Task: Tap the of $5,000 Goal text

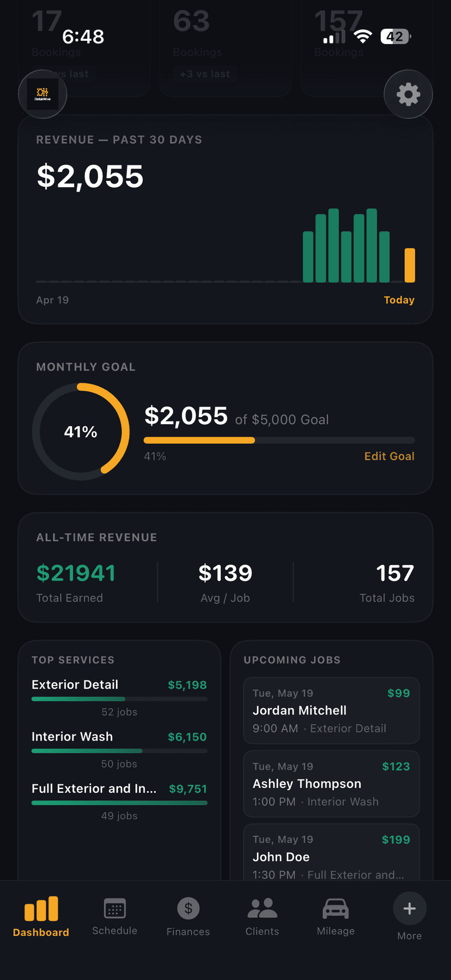Action: (282, 420)
